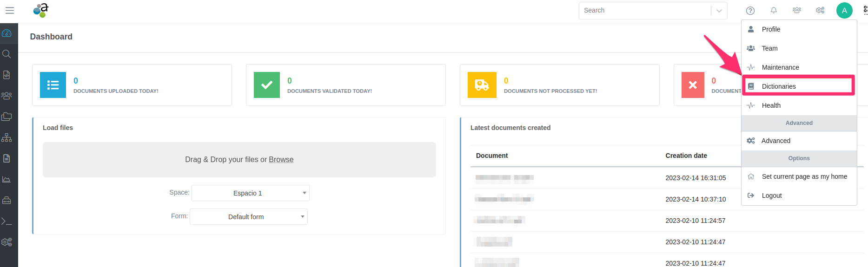Click into the Search input field

[644, 11]
